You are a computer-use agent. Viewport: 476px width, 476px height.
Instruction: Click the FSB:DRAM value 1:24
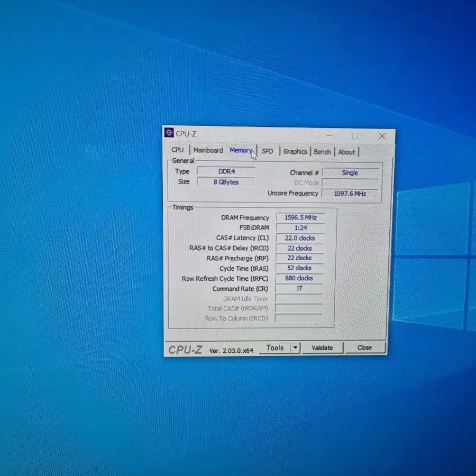coord(300,228)
